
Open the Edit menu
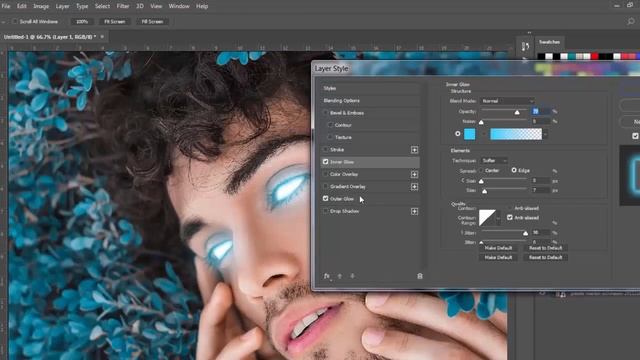[22, 6]
